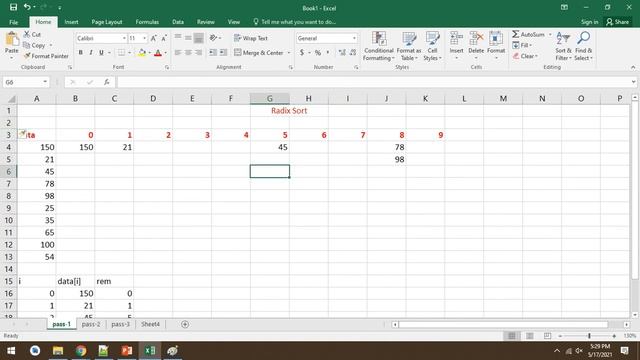The width and height of the screenshot is (640, 360).
Task: Click the Windows Start button
Action: click(11, 351)
